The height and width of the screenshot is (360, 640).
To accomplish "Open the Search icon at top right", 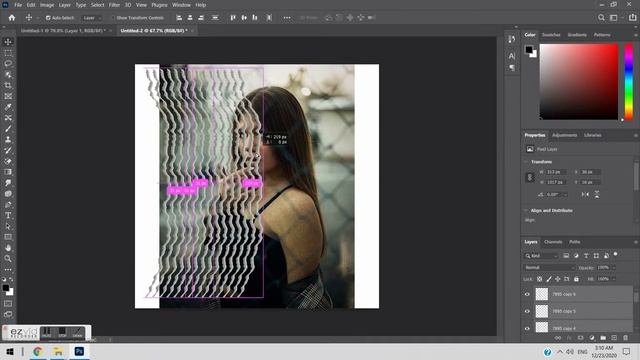I will (x=601, y=18).
